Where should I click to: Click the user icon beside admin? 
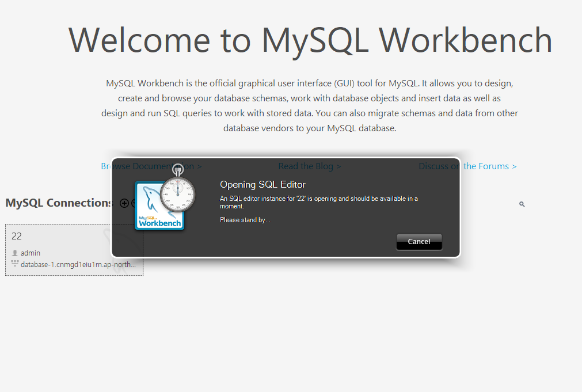pyautogui.click(x=15, y=253)
